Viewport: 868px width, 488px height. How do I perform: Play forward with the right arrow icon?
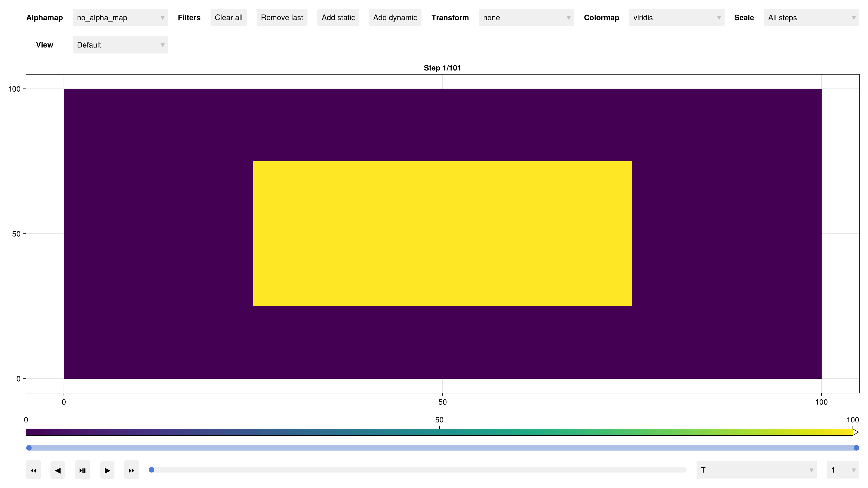point(107,470)
